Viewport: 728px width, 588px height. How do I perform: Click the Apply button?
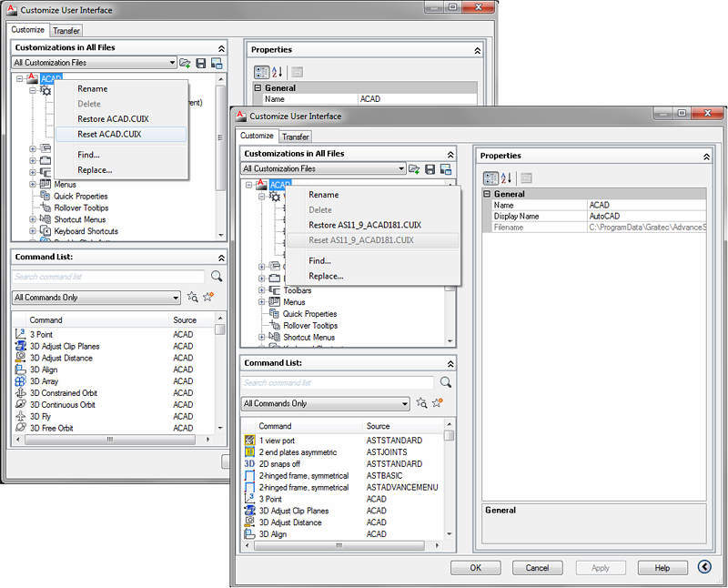[x=601, y=568]
